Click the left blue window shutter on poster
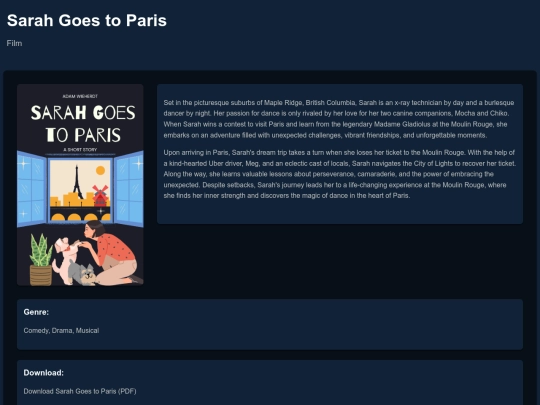Viewport: 540px width, 405px height. pos(32,189)
